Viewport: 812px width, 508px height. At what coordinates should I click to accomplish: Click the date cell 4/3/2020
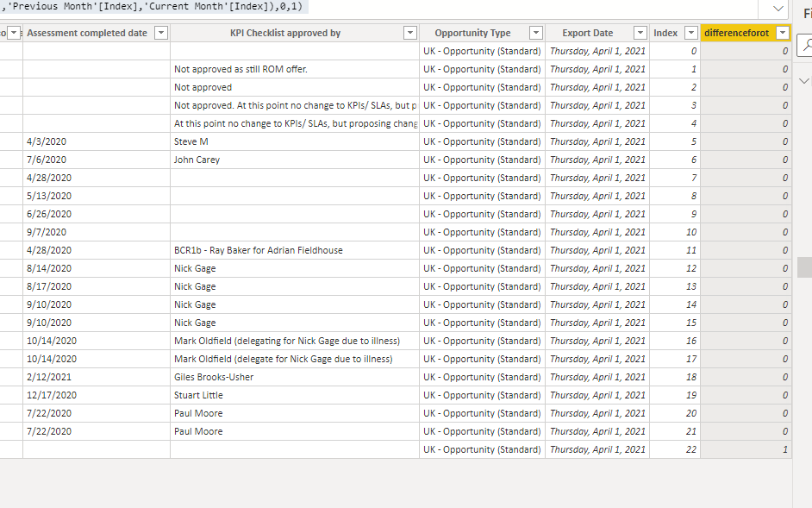click(97, 142)
